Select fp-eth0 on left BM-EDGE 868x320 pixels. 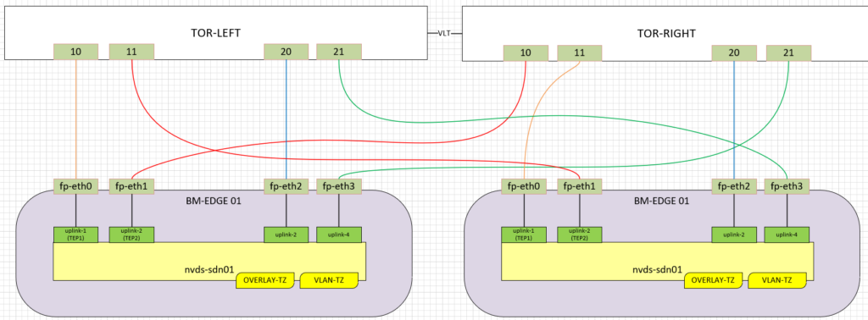[x=75, y=187]
